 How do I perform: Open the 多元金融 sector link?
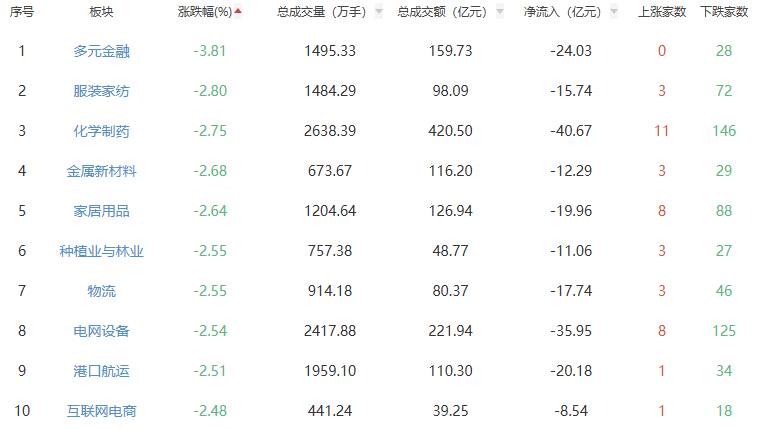(101, 51)
